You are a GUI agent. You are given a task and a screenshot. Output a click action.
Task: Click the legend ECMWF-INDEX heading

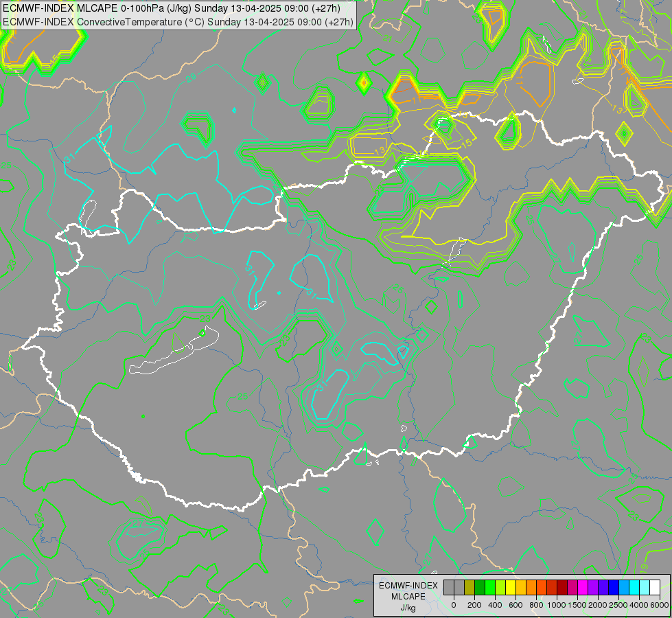pyautogui.click(x=408, y=586)
